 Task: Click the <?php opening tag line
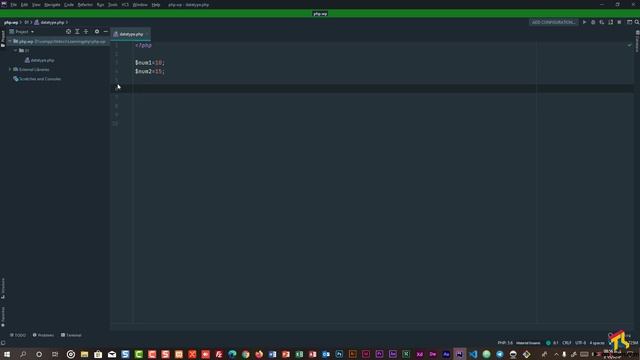pyautogui.click(x=144, y=45)
